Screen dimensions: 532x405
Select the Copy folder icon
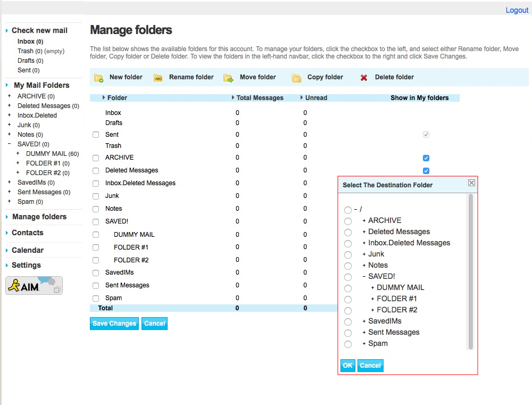pos(296,77)
